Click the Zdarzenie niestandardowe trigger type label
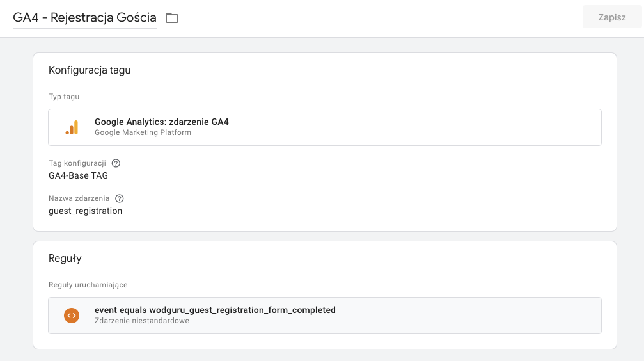 (142, 321)
